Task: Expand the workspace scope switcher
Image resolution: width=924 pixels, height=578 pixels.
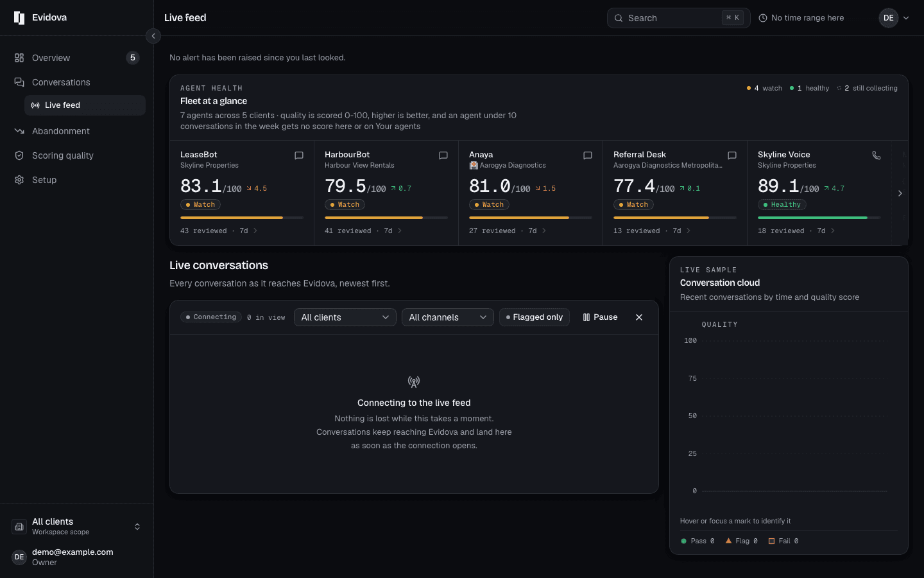Action: click(x=77, y=527)
